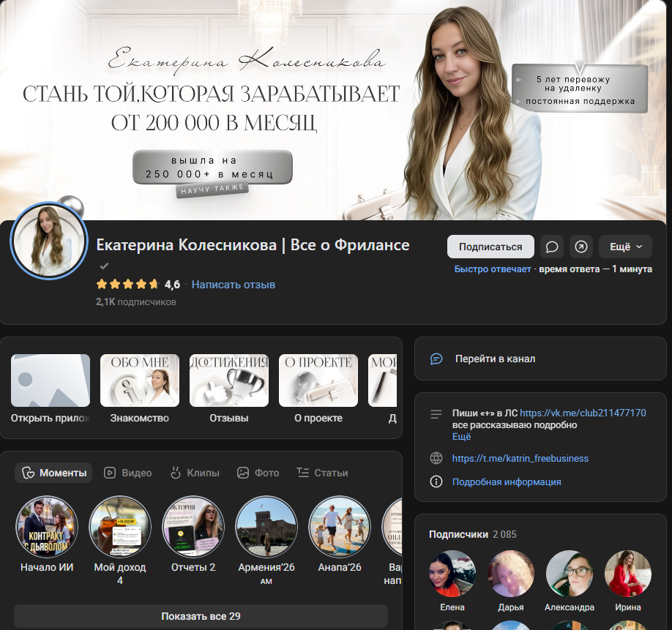672x630 pixels.
Task: Open t.me/katrin_freebusiness link
Action: (x=520, y=458)
